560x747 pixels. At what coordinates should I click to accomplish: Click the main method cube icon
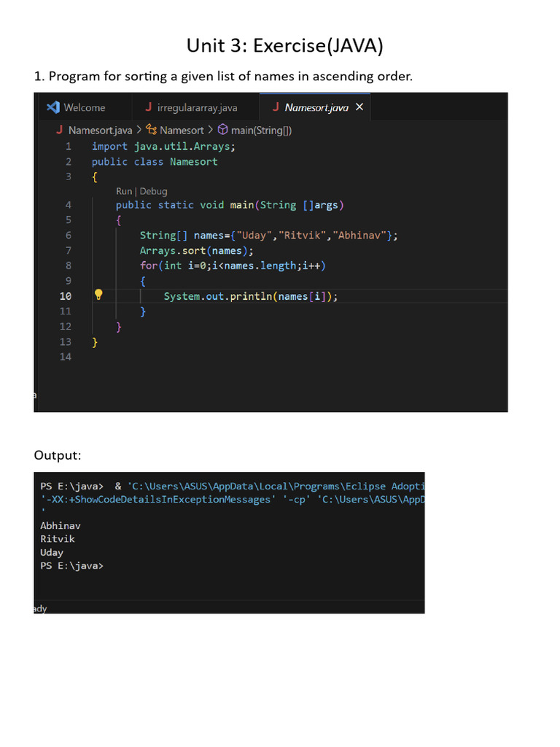pos(222,130)
